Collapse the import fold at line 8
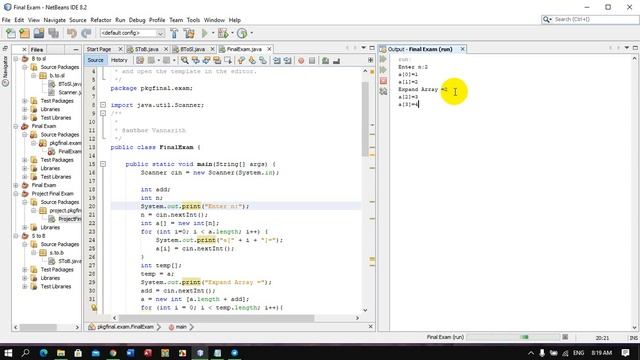Image resolution: width=640 pixels, height=360 pixels. [x=103, y=105]
